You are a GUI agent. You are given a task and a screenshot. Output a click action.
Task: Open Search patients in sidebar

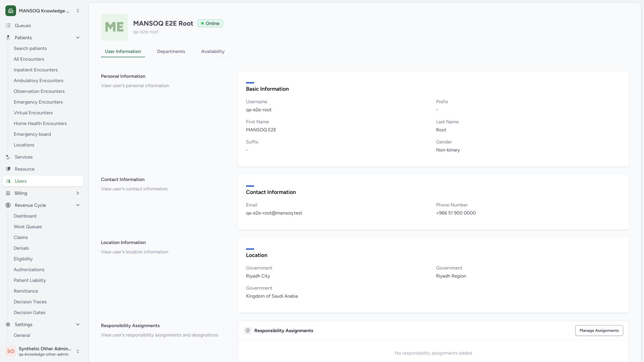coord(30,48)
